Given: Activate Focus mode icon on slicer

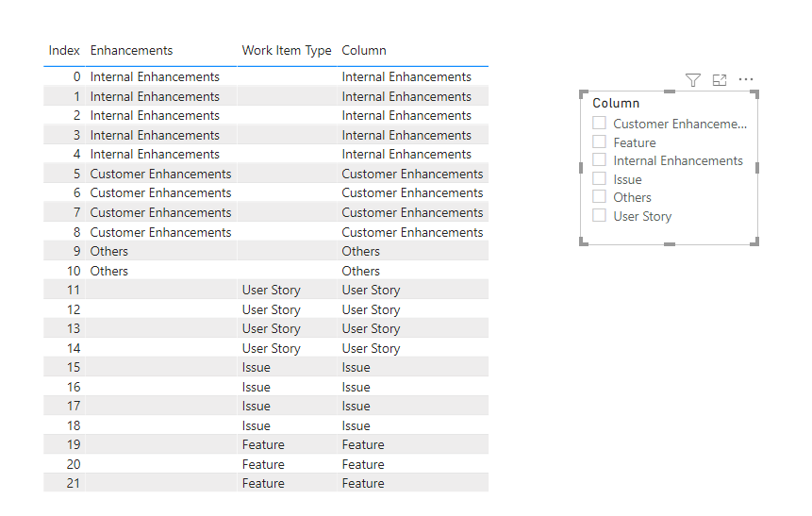Looking at the screenshot, I should 720,80.
